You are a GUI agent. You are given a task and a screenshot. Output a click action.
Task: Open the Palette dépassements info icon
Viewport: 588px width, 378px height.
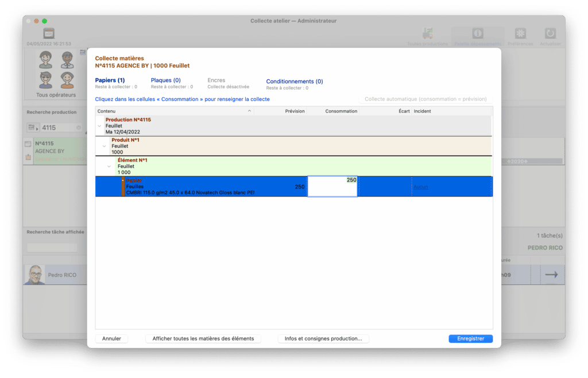click(477, 33)
